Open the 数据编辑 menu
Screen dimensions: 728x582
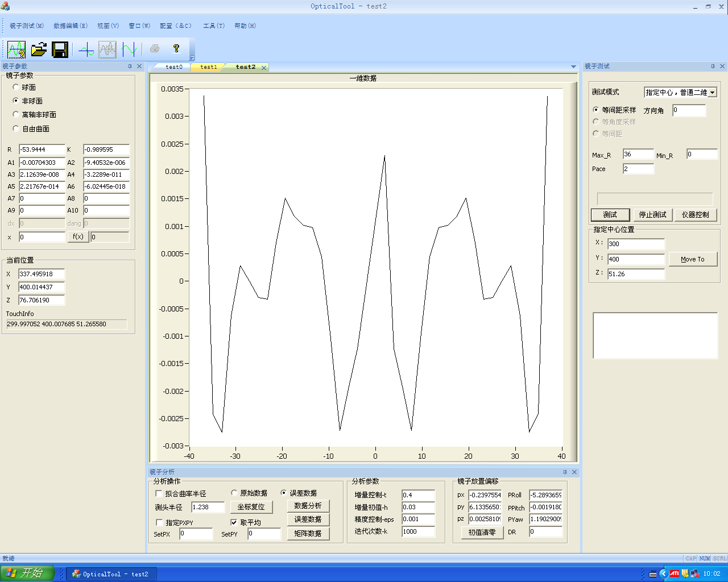pyautogui.click(x=70, y=26)
